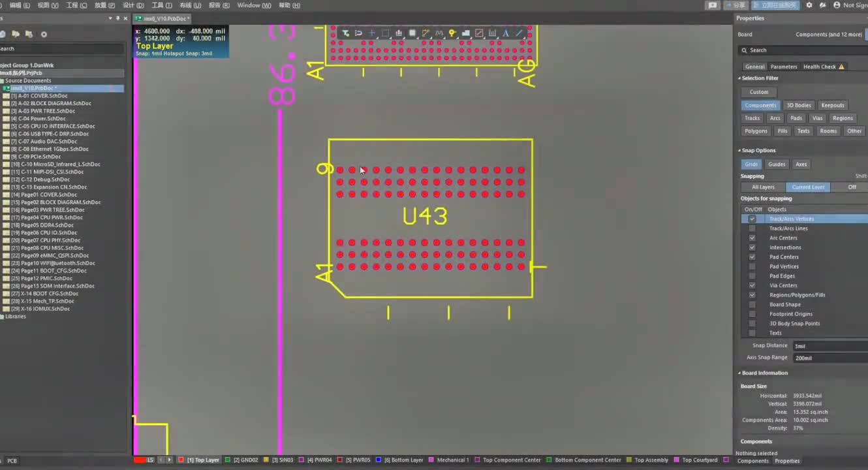Image resolution: width=868 pixels, height=470 pixels.
Task: Select the place line tool icon
Action: [x=519, y=33]
